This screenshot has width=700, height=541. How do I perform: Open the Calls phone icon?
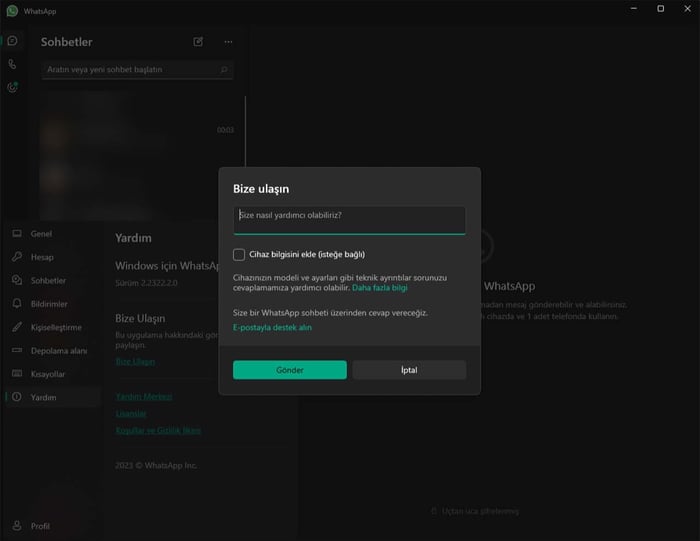coord(12,64)
